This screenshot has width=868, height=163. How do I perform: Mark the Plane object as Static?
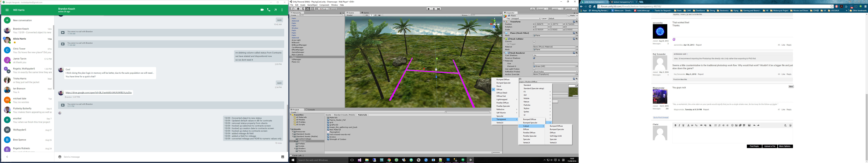(x=569, y=16)
